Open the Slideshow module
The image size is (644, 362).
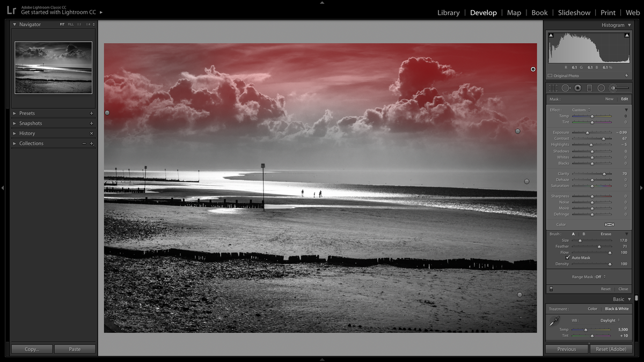[574, 12]
